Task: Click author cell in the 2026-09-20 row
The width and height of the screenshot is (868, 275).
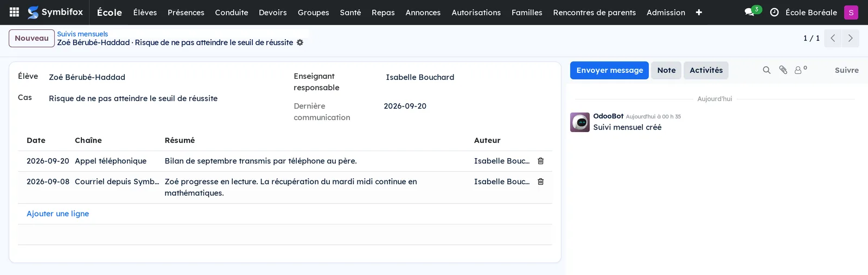Action: (x=502, y=161)
